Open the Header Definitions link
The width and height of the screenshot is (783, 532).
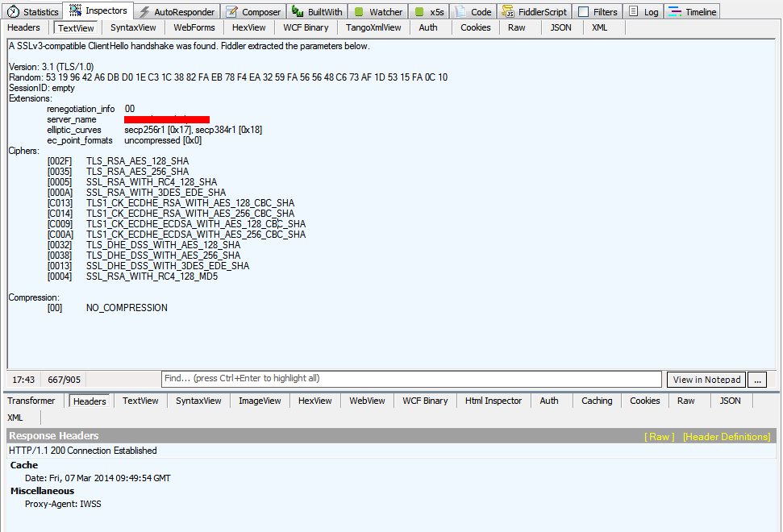[726, 437]
